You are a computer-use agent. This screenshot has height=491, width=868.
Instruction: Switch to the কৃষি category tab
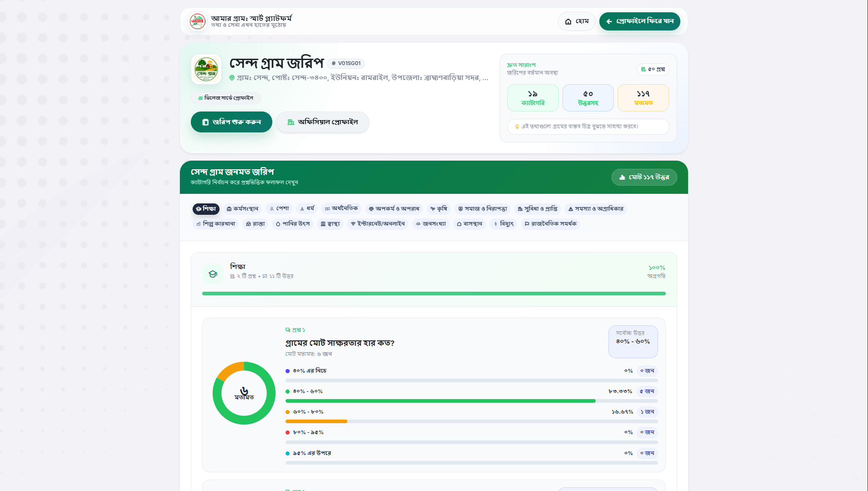[x=439, y=209]
